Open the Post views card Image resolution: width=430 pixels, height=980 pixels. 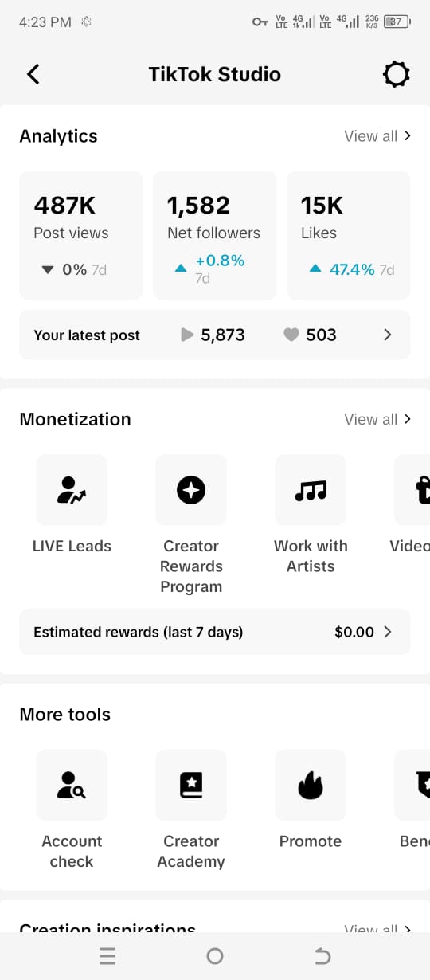(x=80, y=235)
